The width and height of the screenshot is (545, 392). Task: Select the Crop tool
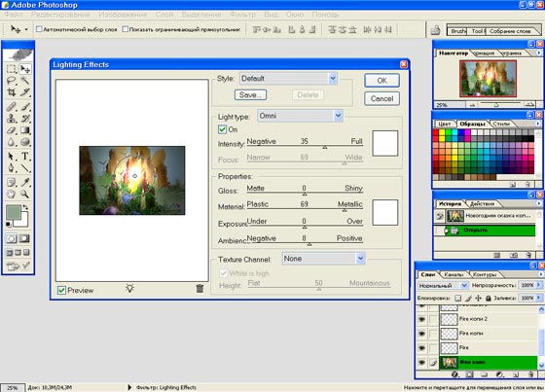coord(11,92)
